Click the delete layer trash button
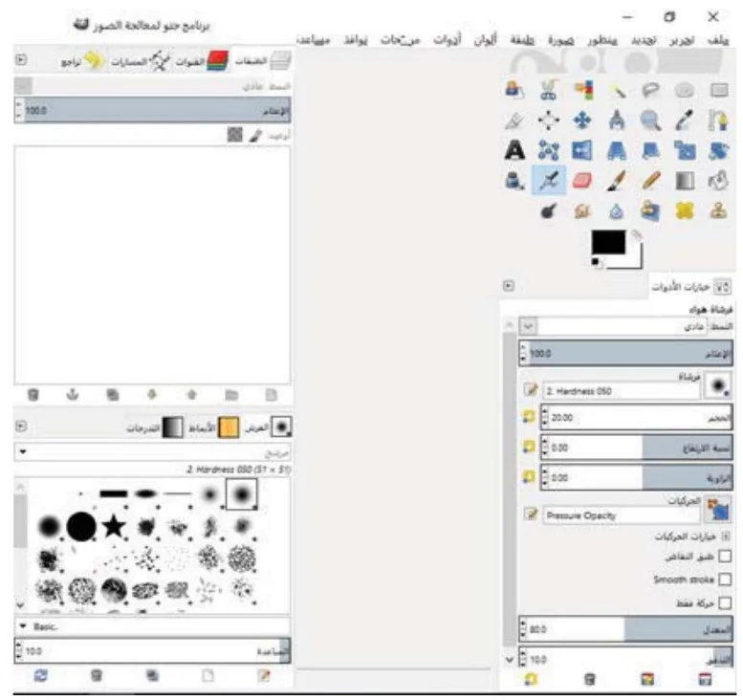 (x=33, y=395)
